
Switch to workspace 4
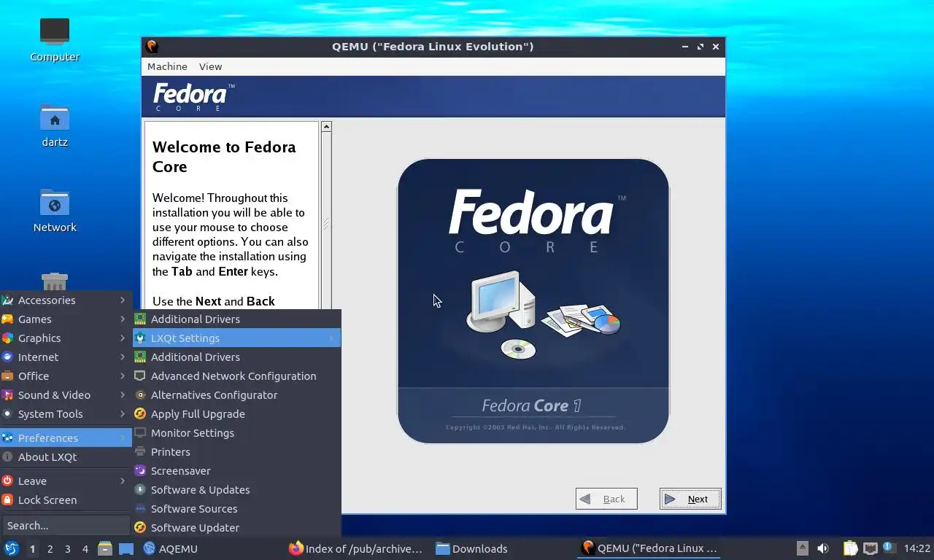point(85,549)
